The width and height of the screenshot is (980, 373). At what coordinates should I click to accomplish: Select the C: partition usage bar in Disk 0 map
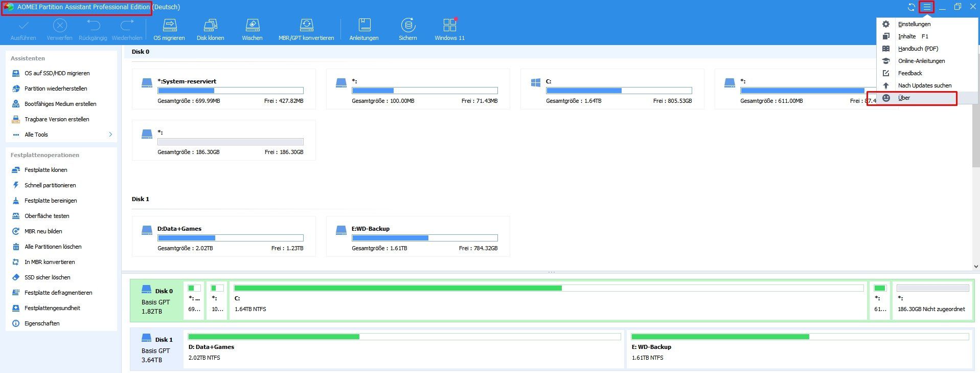coord(548,289)
